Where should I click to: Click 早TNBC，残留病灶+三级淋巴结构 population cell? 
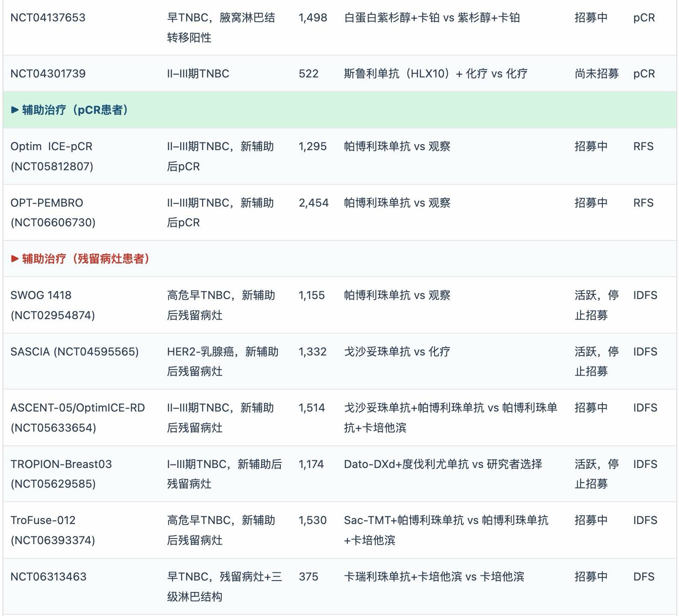click(225, 586)
